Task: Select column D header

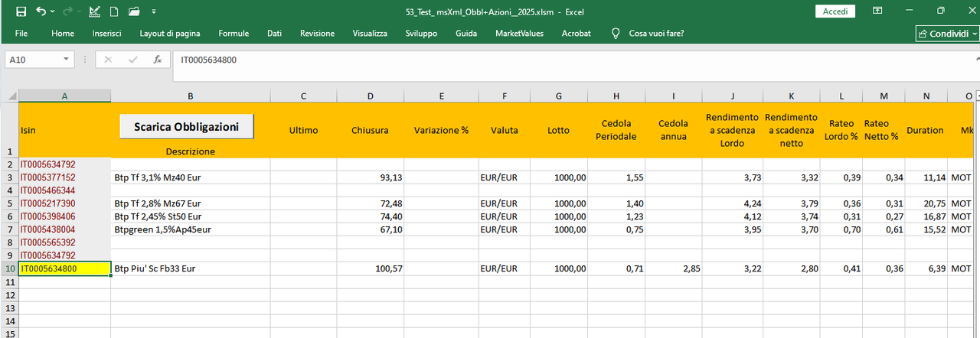Action: pos(371,96)
